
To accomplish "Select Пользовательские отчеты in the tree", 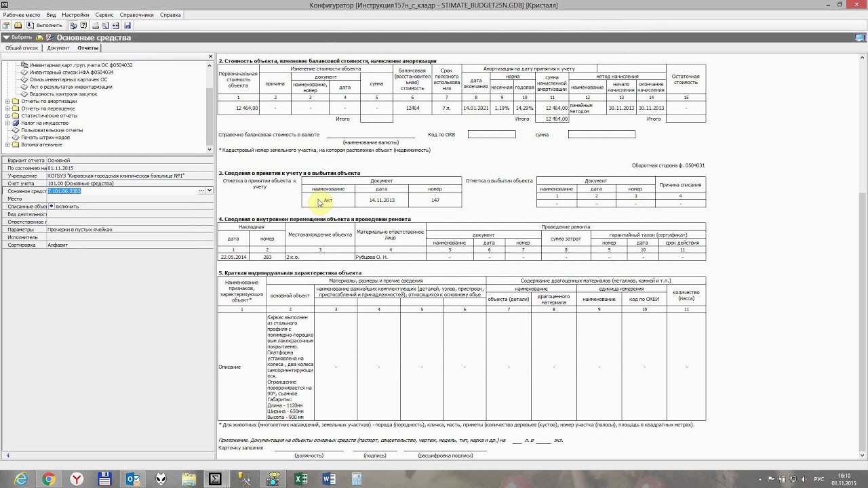I will coord(52,130).
